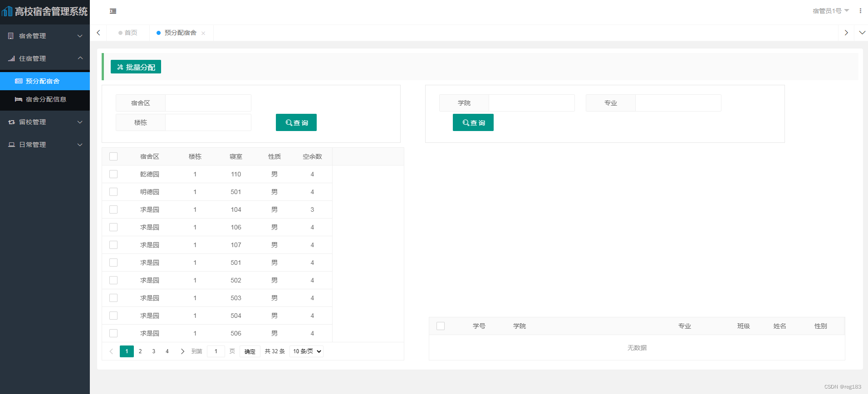Click the jump-to page number input
The width and height of the screenshot is (868, 394).
(216, 351)
